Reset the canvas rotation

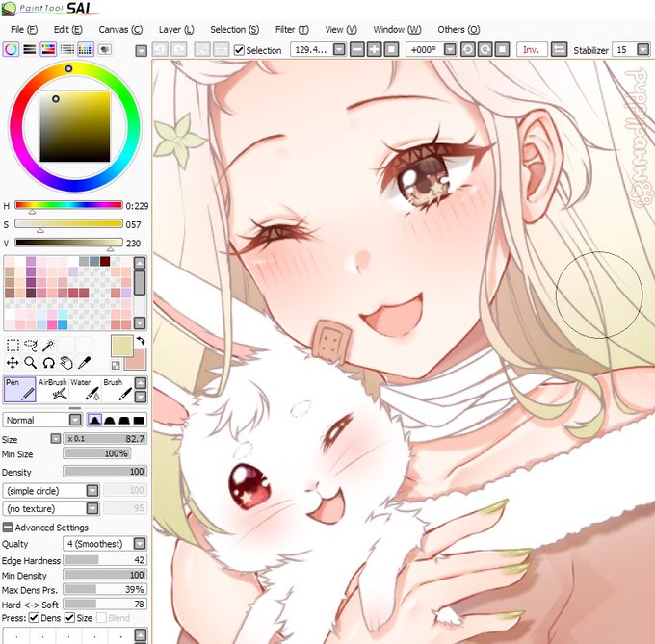point(502,50)
